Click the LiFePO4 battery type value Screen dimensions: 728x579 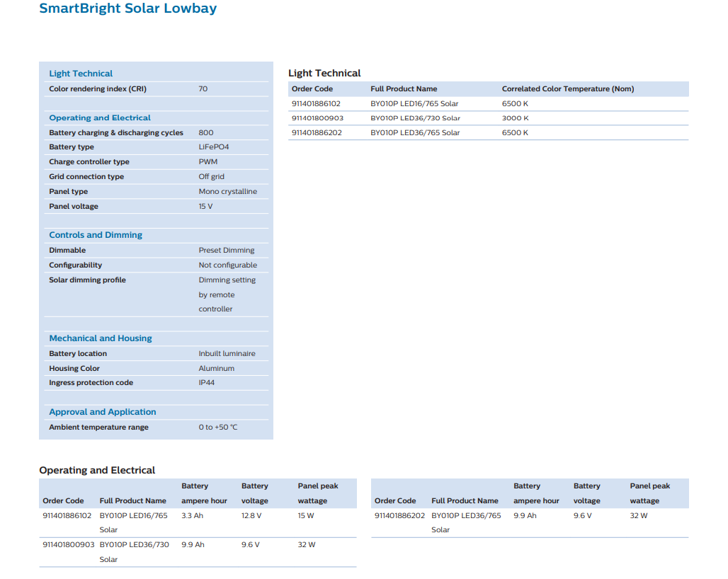(x=214, y=147)
